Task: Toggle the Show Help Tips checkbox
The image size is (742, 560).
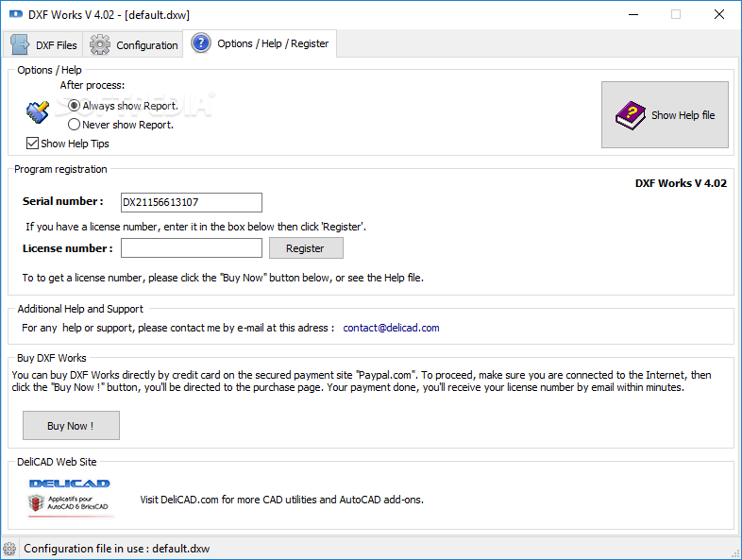Action: click(32, 143)
